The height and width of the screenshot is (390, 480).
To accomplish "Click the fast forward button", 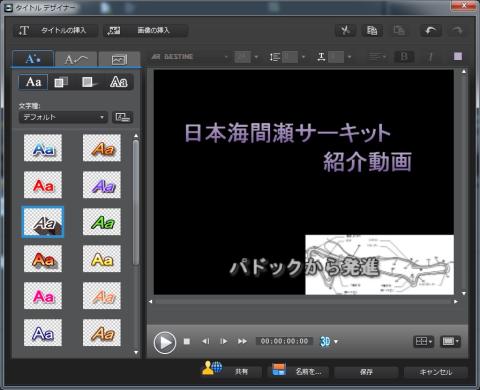I will point(242,342).
